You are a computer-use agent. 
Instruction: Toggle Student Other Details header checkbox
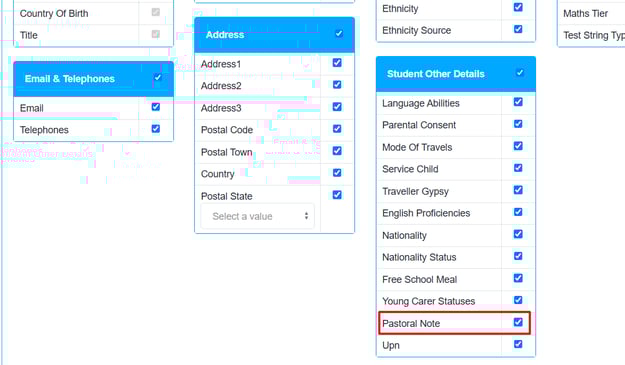click(519, 73)
